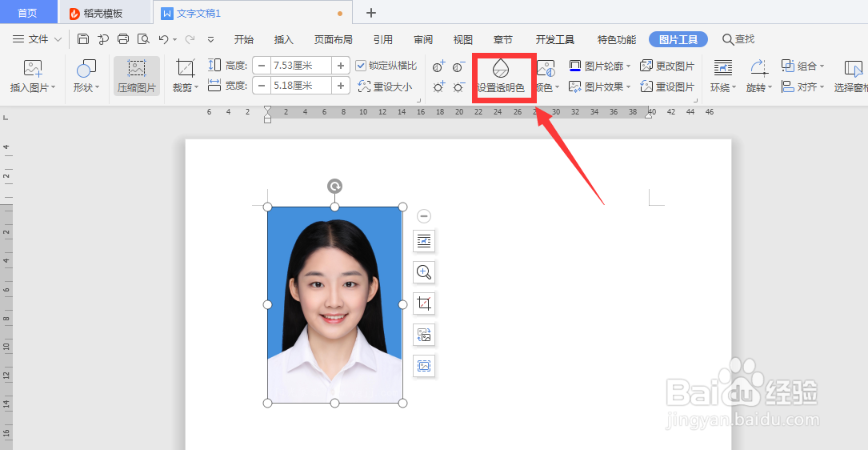Image resolution: width=868 pixels, height=450 pixels.
Task: Switch to References (引用) tab
Action: [x=383, y=39]
